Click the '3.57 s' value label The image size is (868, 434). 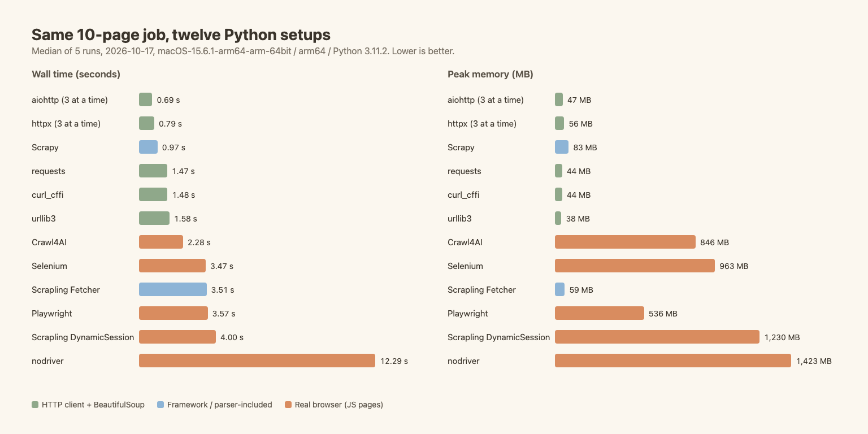click(224, 313)
